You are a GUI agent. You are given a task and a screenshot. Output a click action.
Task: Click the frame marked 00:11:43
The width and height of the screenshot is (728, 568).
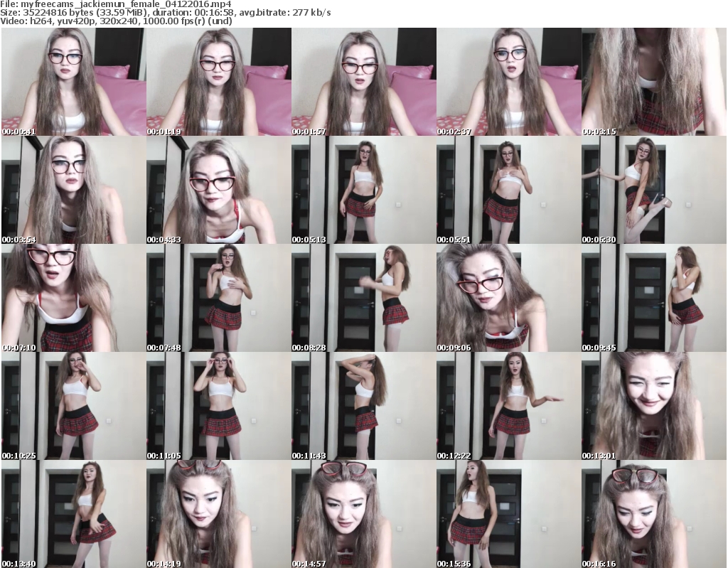[x=363, y=406]
